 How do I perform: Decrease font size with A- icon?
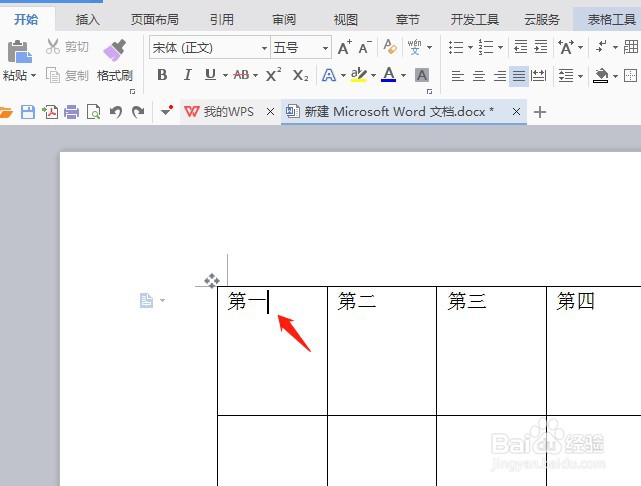click(365, 47)
